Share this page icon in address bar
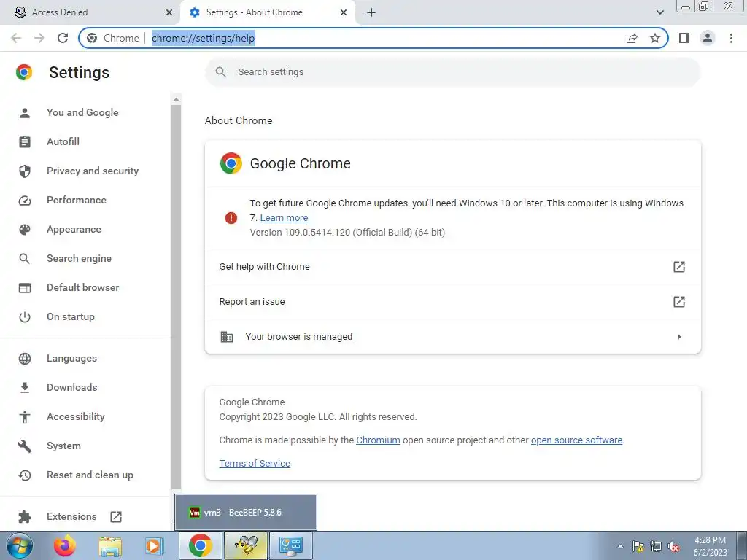Image resolution: width=747 pixels, height=560 pixels. pyautogui.click(x=632, y=38)
